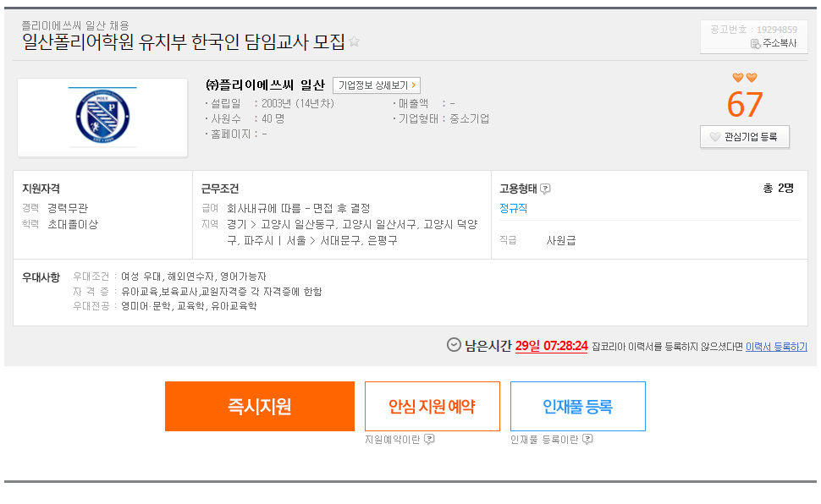Click the clock icon beside 남은시간
The width and height of the screenshot is (821, 504).
point(454,345)
